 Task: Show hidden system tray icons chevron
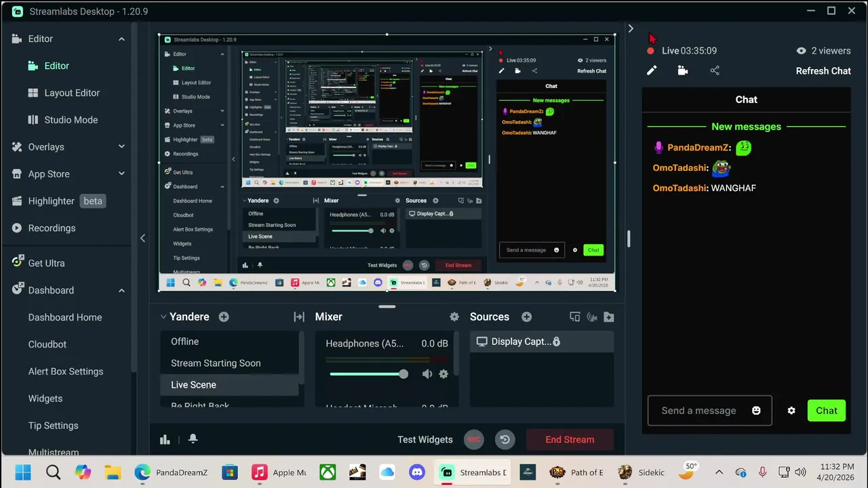719,472
